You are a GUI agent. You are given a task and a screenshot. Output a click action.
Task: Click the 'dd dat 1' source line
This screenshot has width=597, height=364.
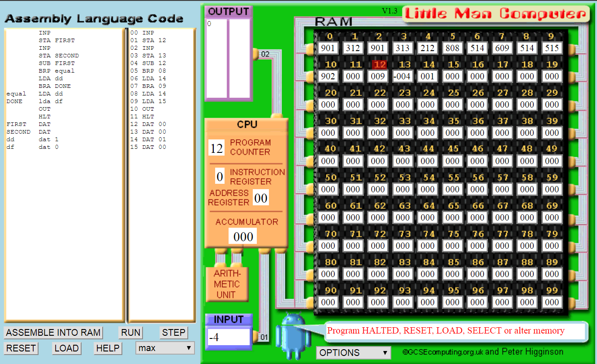click(32, 139)
